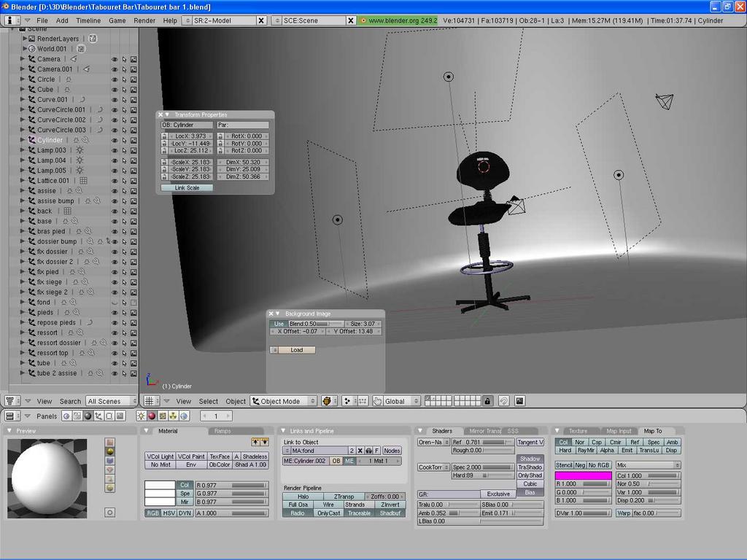The height and width of the screenshot is (560, 747).
Task: Toggle renderability icon for Circle in outliner
Action: [134, 79]
